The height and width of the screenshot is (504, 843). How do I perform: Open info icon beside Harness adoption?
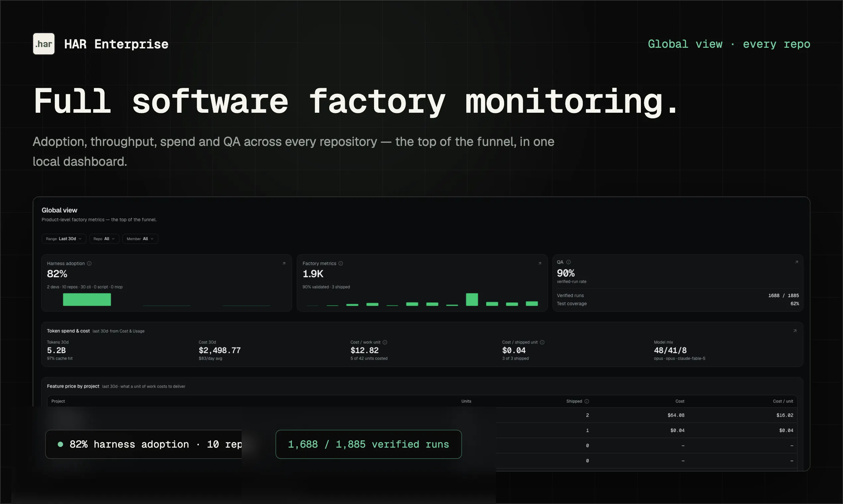tap(89, 264)
